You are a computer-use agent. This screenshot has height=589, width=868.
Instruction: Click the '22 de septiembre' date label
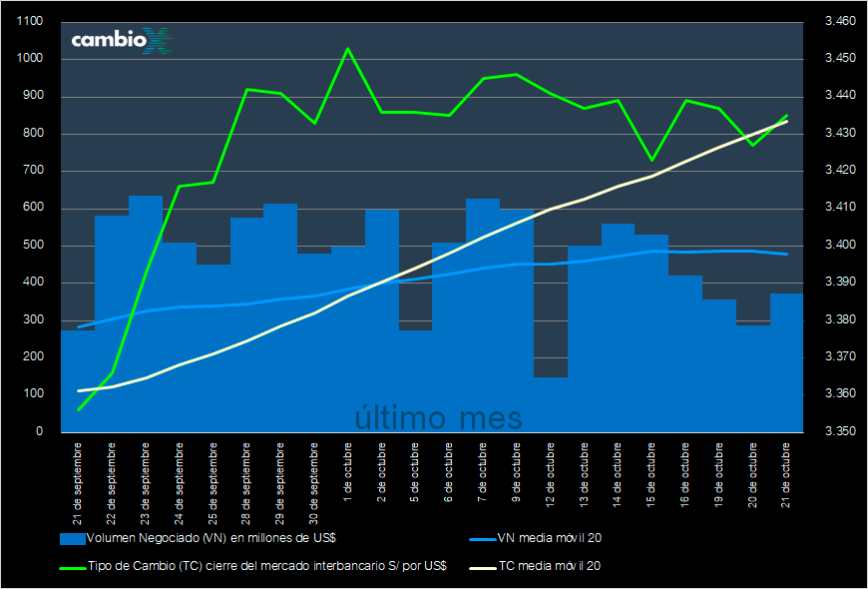(x=112, y=484)
